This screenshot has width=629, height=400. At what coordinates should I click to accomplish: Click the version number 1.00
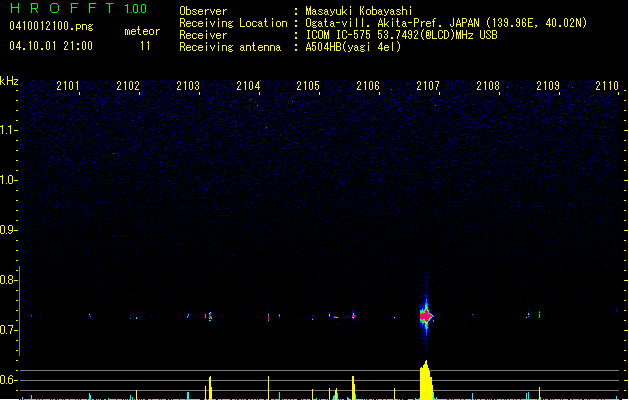[x=135, y=9]
